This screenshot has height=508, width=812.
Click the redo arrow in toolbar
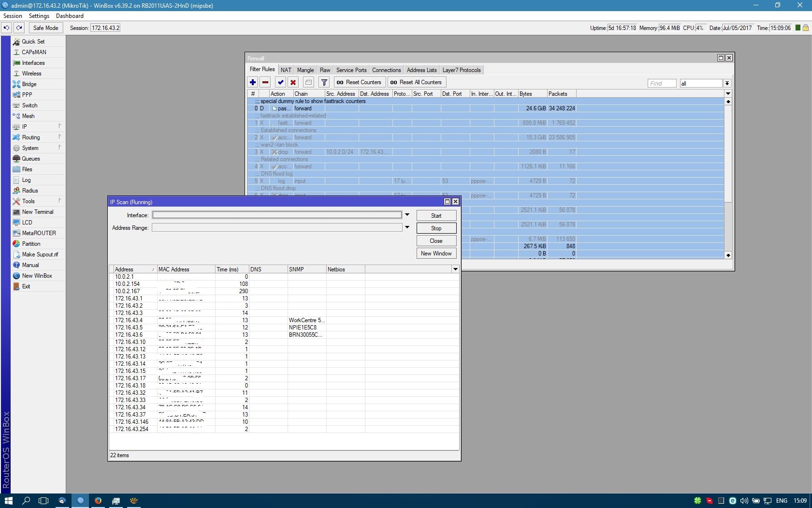(x=19, y=28)
